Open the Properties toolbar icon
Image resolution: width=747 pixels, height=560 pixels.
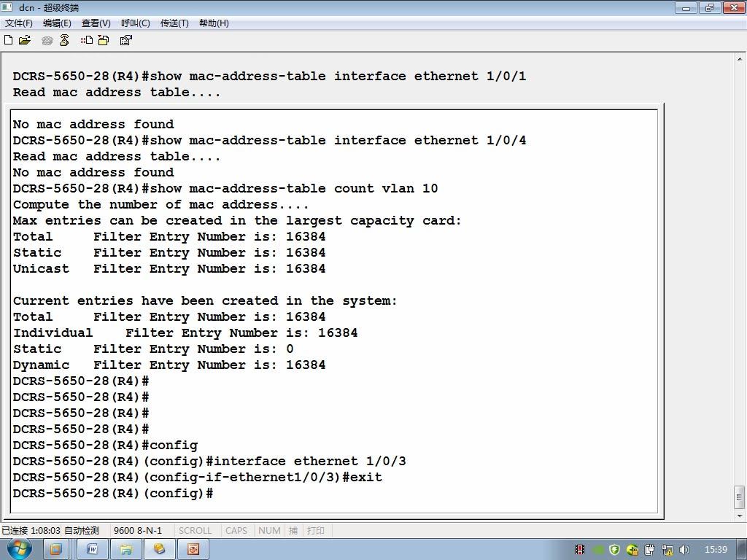(x=125, y=41)
